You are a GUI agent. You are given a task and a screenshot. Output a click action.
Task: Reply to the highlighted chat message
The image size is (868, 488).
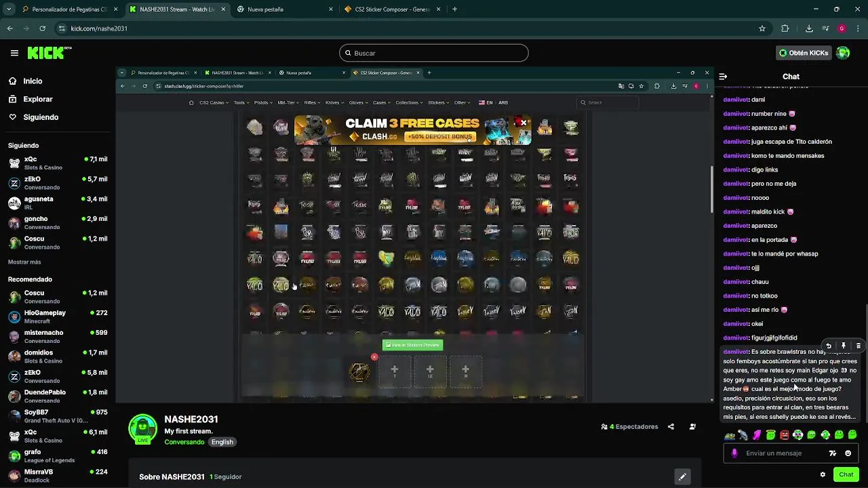coord(829,346)
